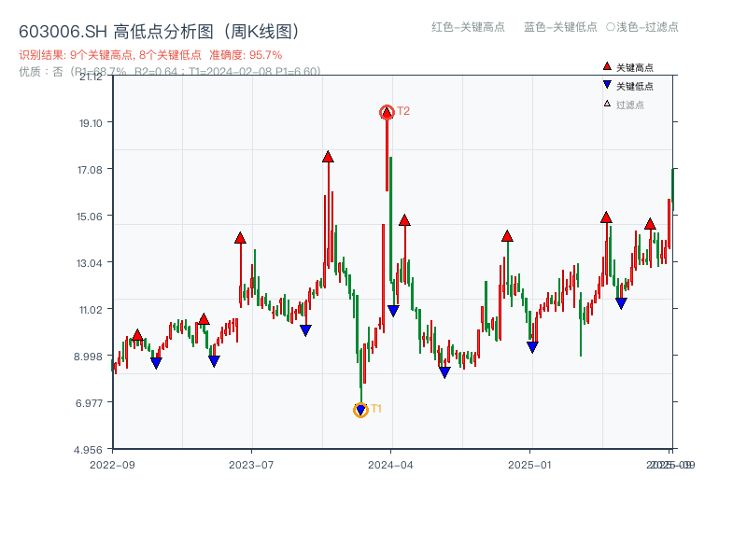Click the blue down-triangle below the 2024 April low
This screenshot has width=747, height=560.
click(x=393, y=309)
